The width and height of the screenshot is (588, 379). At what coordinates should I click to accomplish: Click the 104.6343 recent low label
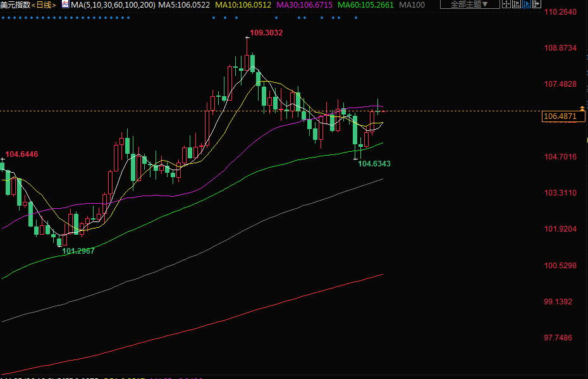(374, 164)
